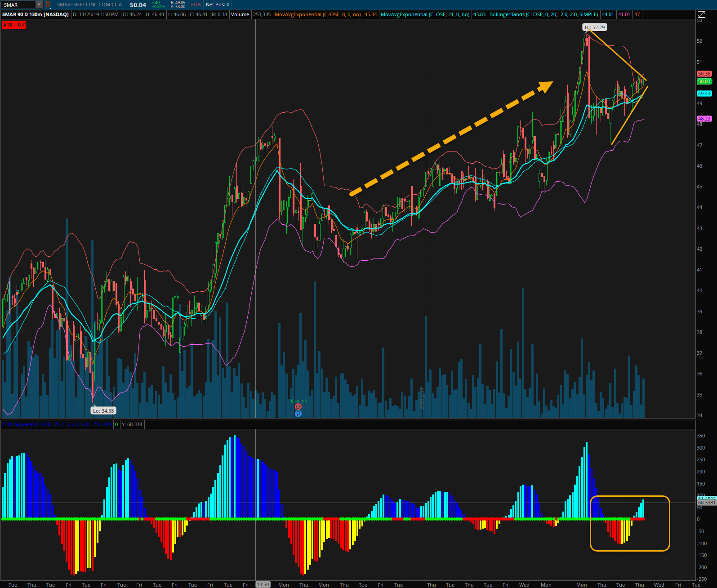The image size is (717, 588).
Task: Click the $-0.15 earnings value on chart
Action: coord(299,401)
